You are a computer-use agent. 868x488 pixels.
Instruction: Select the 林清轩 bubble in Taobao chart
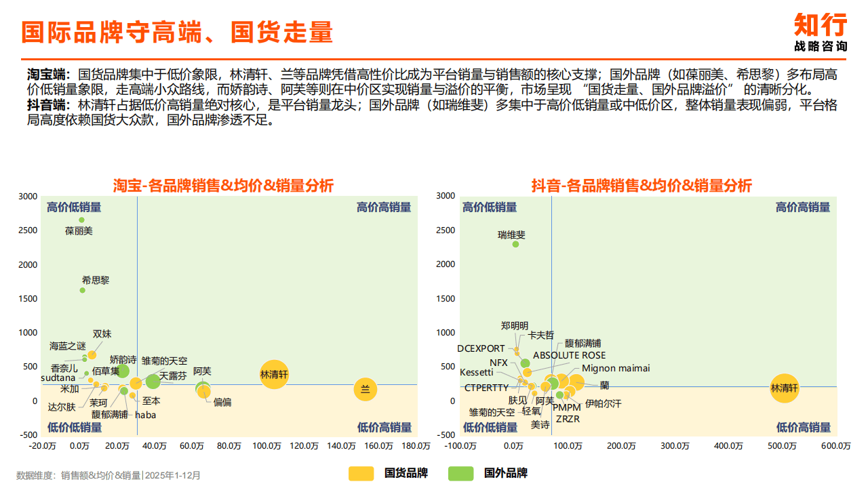pos(274,374)
